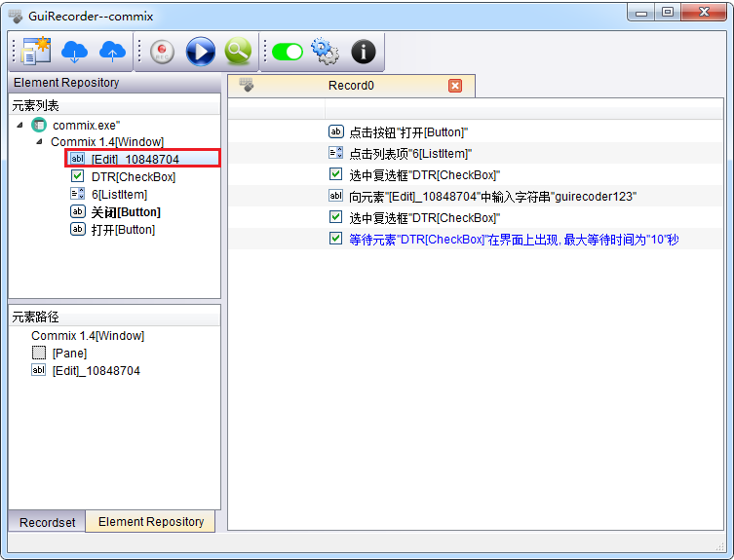734x560 pixels.
Task: Click the [Pane] dotted square icon
Action: click(x=39, y=352)
